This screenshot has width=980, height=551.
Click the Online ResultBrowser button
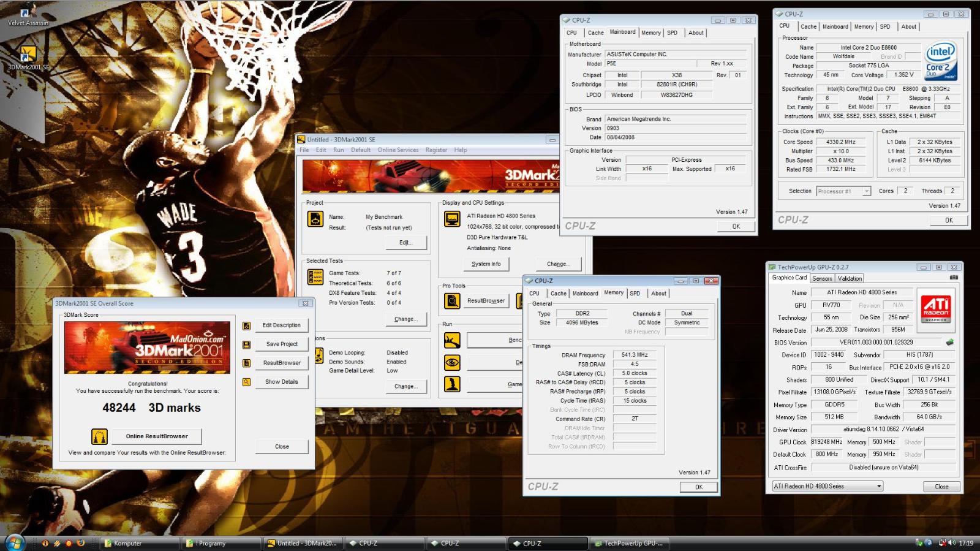(x=157, y=436)
